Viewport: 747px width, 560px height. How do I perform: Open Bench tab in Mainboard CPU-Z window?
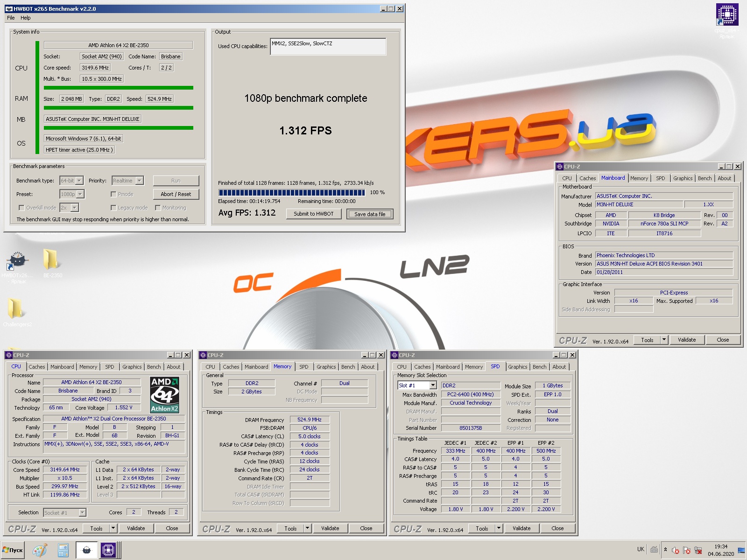[705, 178]
